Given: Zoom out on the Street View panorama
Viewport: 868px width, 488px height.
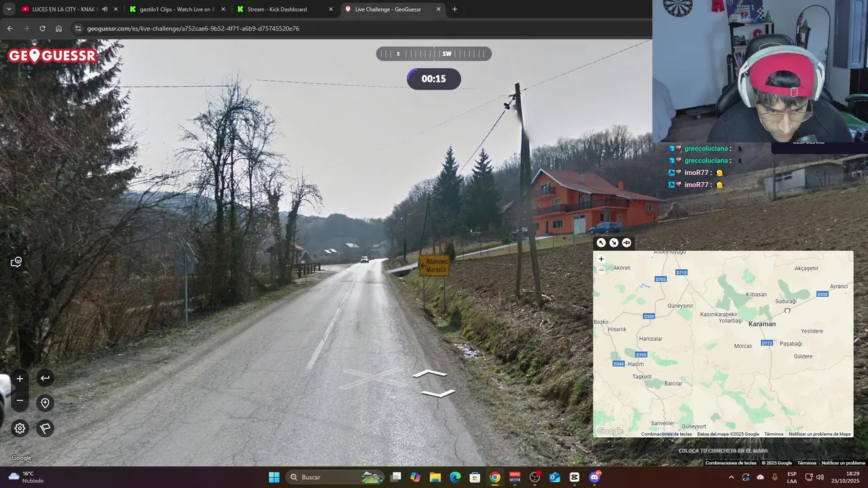Looking at the screenshot, I should (x=20, y=401).
